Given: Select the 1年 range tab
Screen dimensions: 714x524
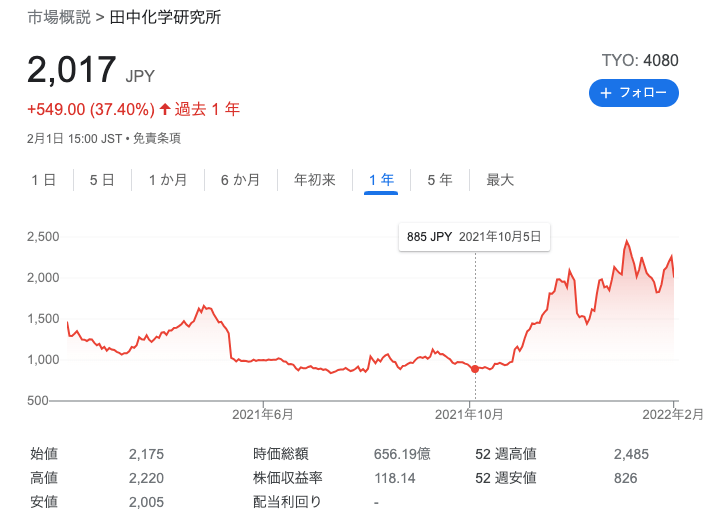Looking at the screenshot, I should tap(381, 180).
